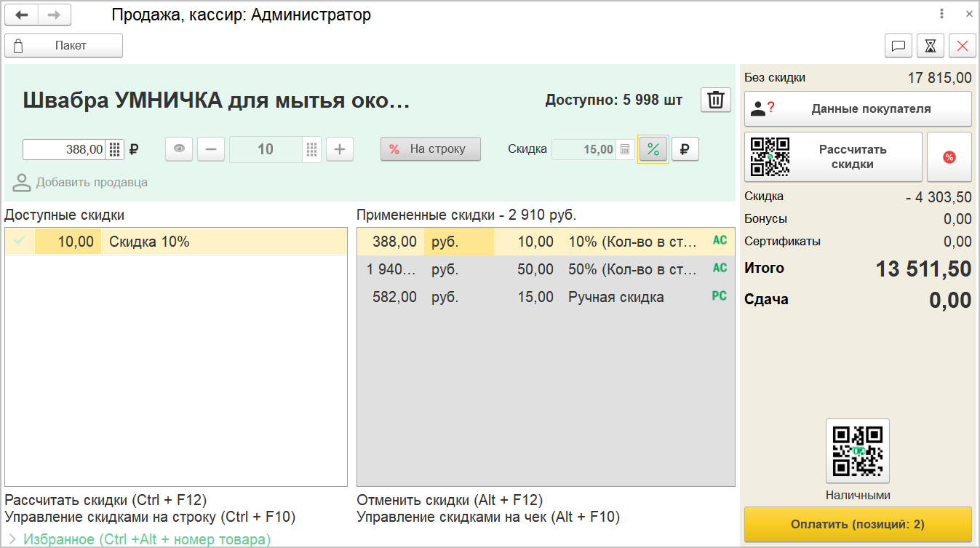Pay via the Наличными QR icon
This screenshot has height=548, width=980.
tap(857, 450)
